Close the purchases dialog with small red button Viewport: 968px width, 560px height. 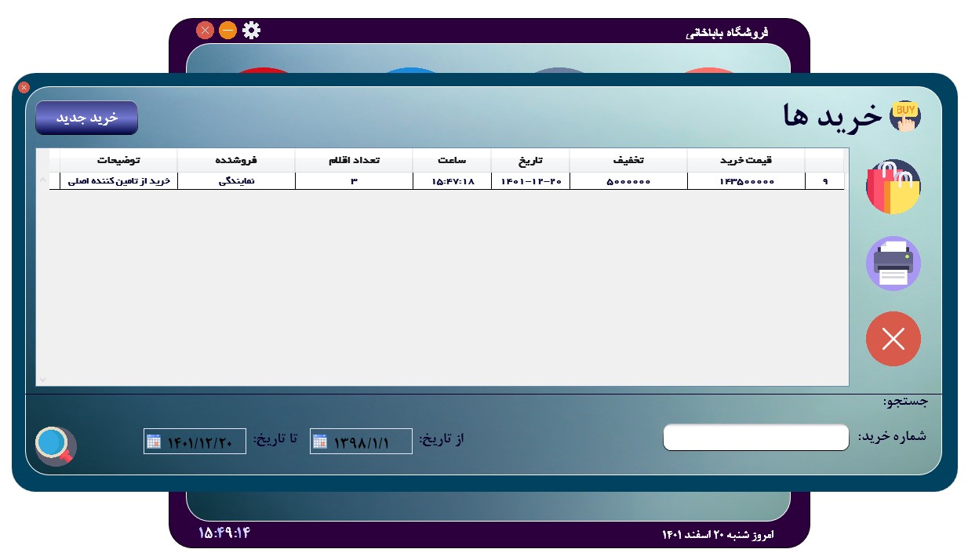24,88
